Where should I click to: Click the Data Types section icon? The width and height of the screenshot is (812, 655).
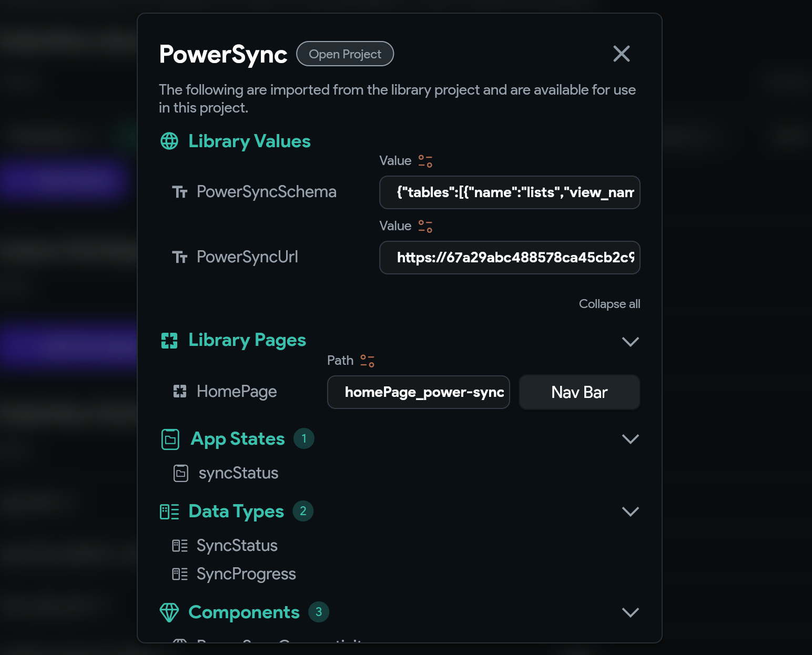[x=169, y=511]
